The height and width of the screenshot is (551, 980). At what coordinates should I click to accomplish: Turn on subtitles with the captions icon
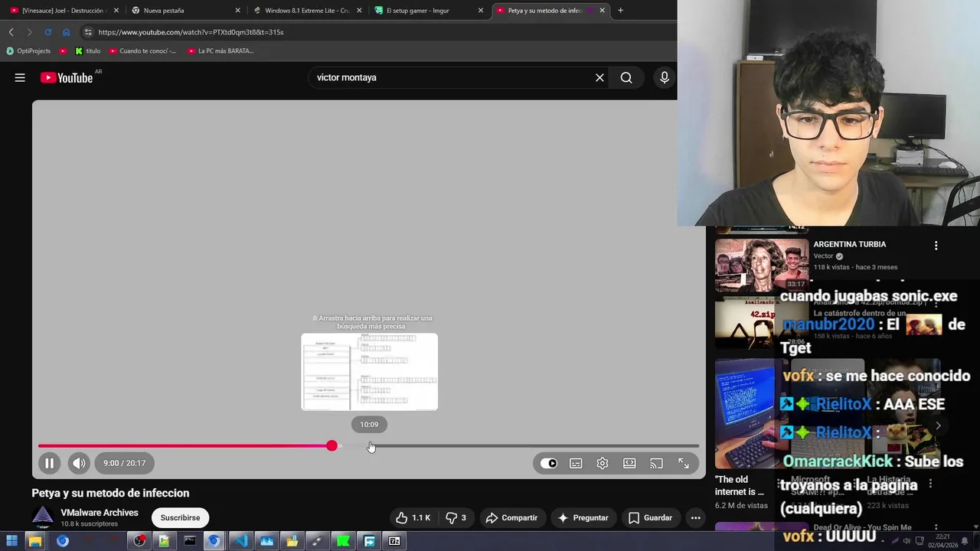[576, 463]
